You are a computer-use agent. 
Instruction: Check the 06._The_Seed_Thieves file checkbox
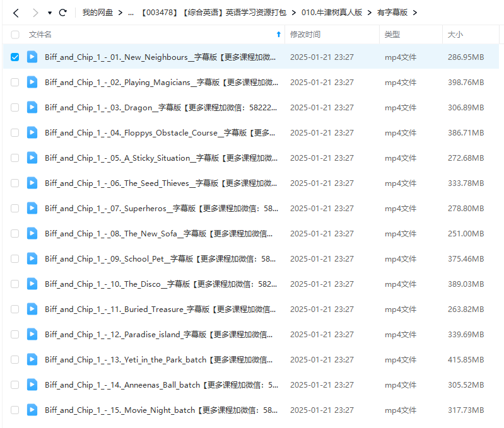(x=15, y=183)
